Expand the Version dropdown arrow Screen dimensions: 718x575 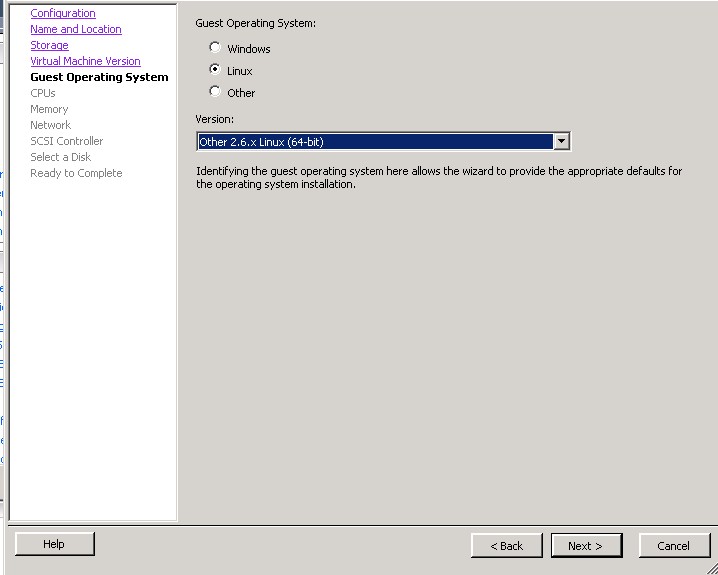click(561, 142)
